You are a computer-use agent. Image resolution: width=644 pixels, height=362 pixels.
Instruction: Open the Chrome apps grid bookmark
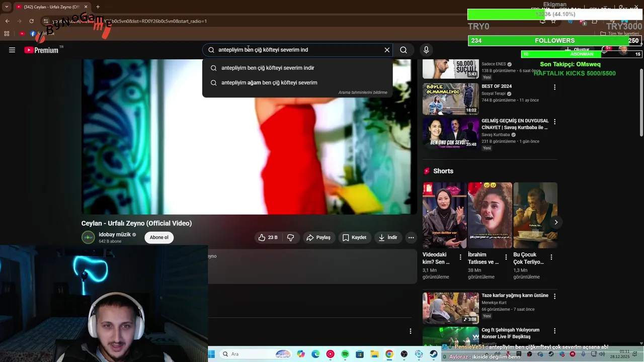point(7,34)
